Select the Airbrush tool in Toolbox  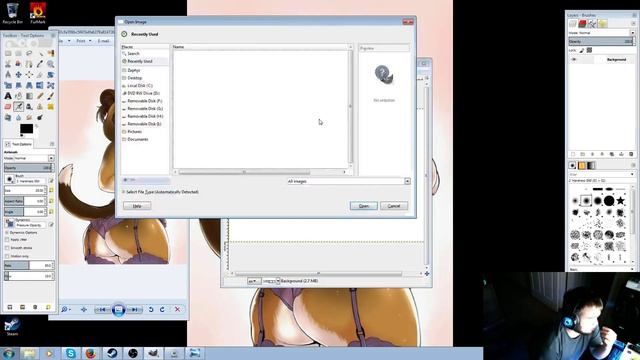click(19, 107)
